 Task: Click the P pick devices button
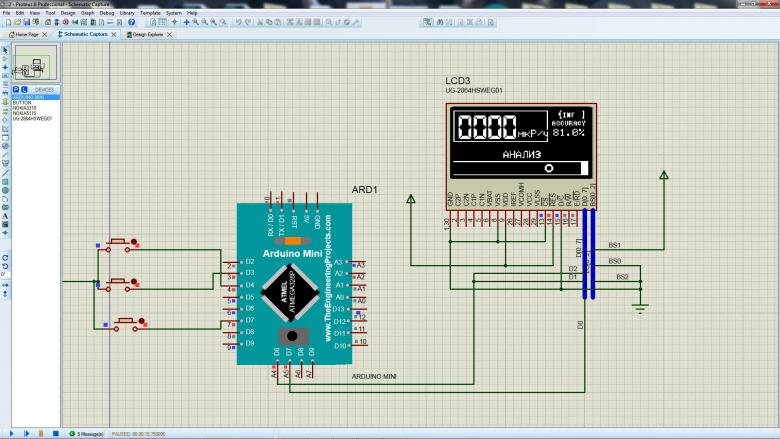pyautogui.click(x=15, y=89)
